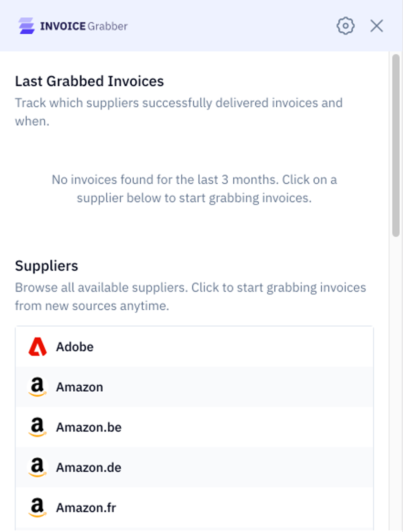This screenshot has height=532, width=403.
Task: Click the INVOICE Grabber title text
Action: (x=84, y=26)
